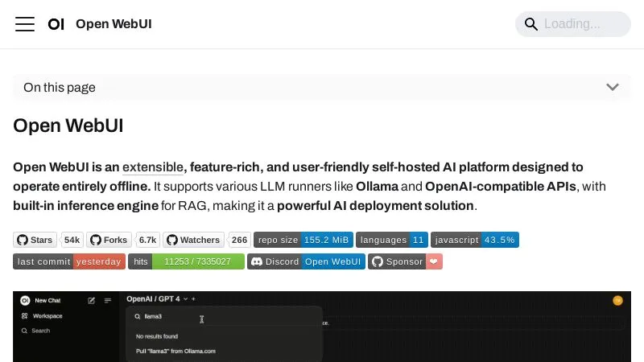Click the javascript 43.5% badge

(474, 240)
